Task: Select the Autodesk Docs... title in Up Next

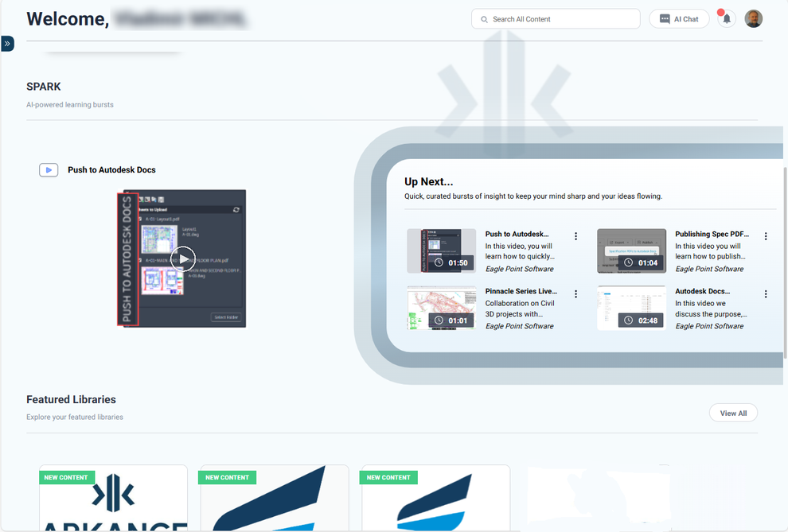Action: tap(702, 291)
